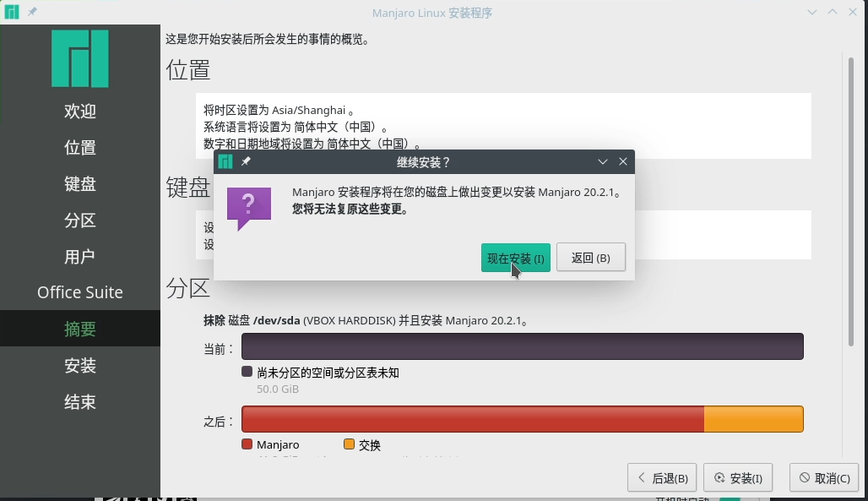
Task: Minimize the installer main window
Action: coord(811,12)
